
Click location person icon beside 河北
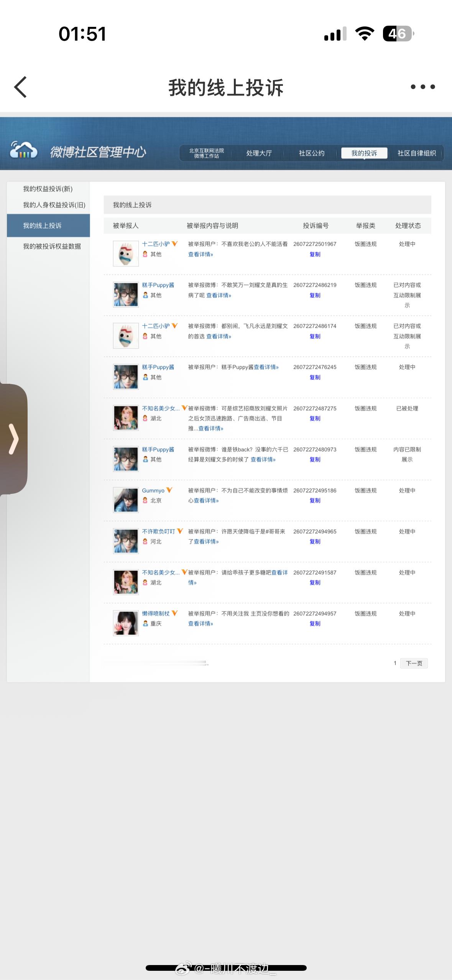145,541
